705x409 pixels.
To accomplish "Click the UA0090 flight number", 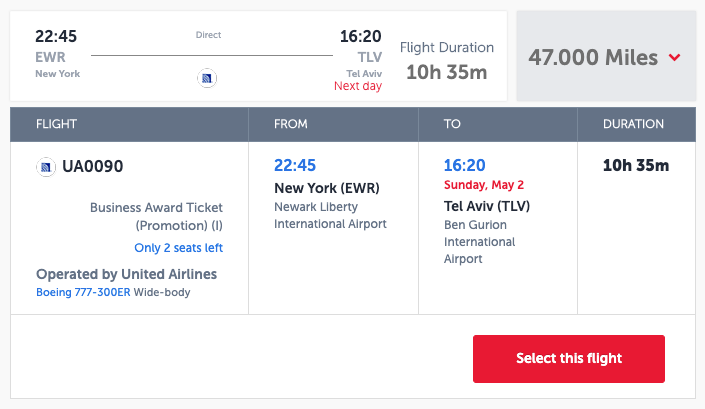I will click(93, 167).
